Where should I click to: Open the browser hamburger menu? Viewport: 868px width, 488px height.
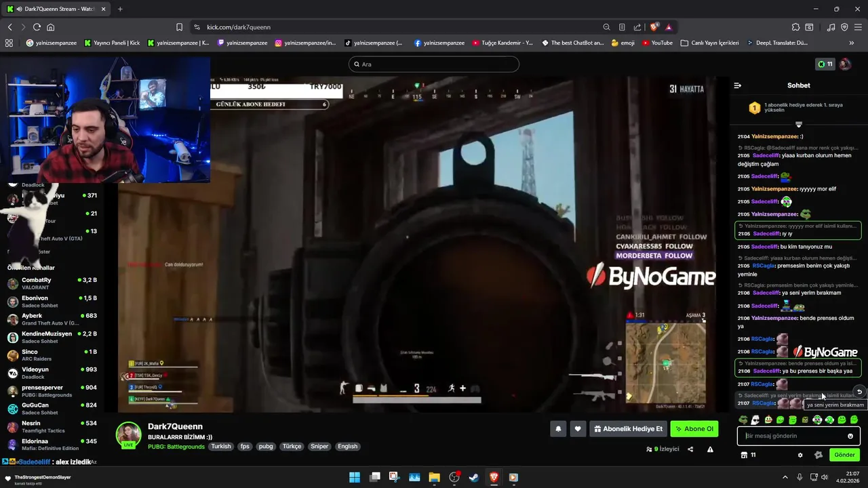click(x=858, y=27)
